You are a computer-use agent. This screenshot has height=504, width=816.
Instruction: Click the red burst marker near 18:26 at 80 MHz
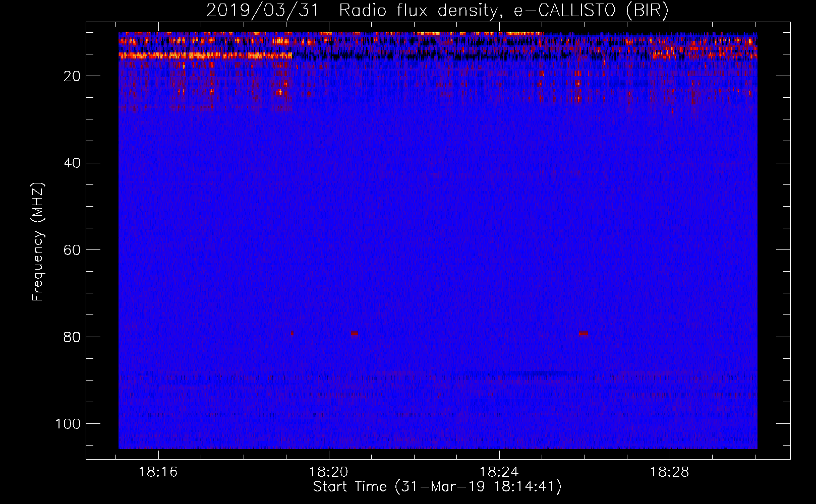coord(583,333)
